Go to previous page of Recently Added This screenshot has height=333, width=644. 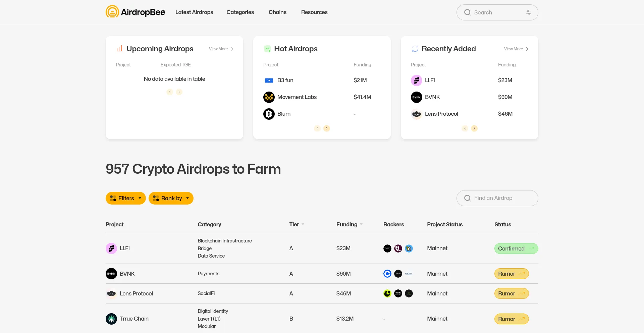[x=465, y=128]
